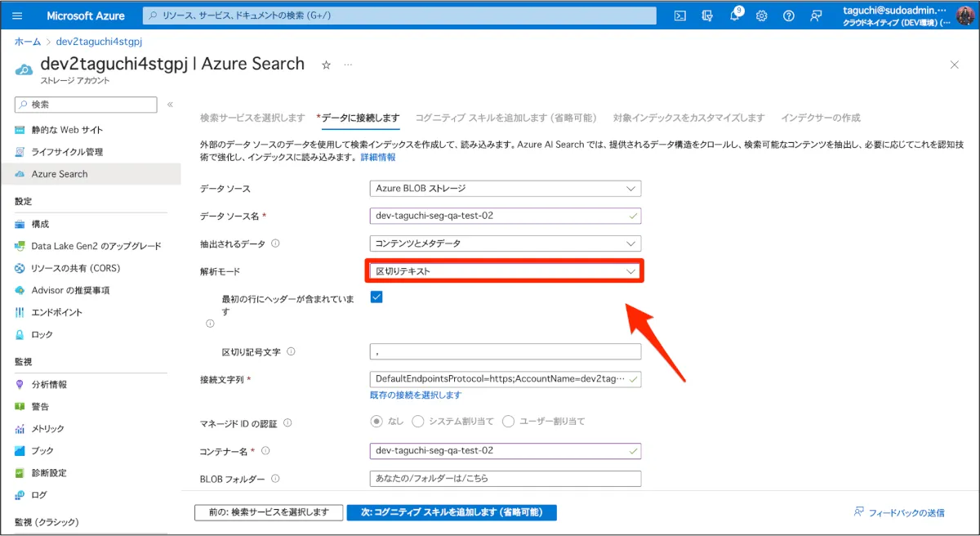Switch to インデクサーの作成 tab
980x536 pixels.
click(x=820, y=118)
